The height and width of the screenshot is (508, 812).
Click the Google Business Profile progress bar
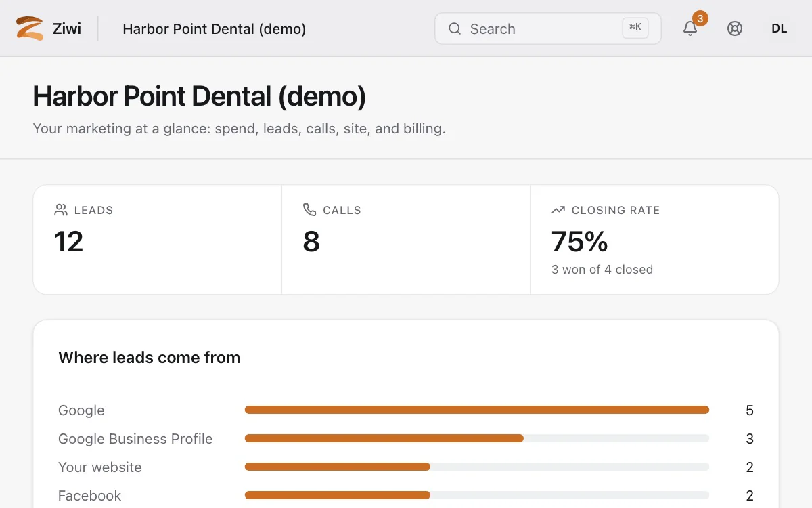[x=477, y=438]
